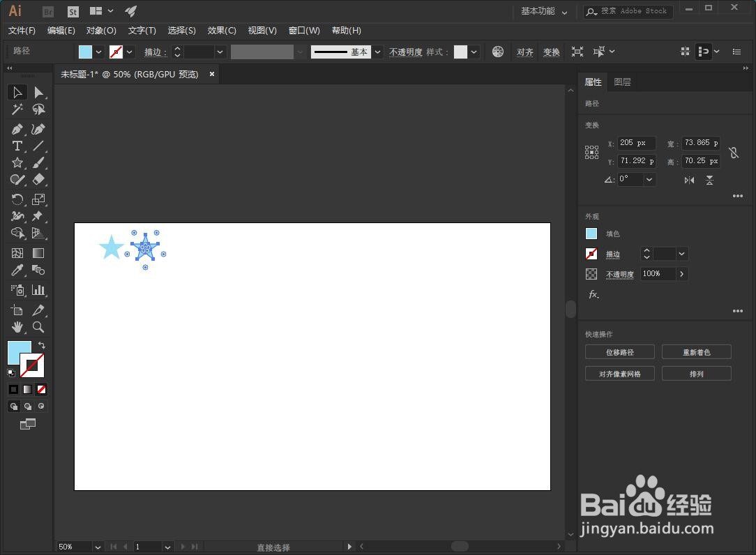Select the Zoom tool
This screenshot has width=756, height=555.
38,327
